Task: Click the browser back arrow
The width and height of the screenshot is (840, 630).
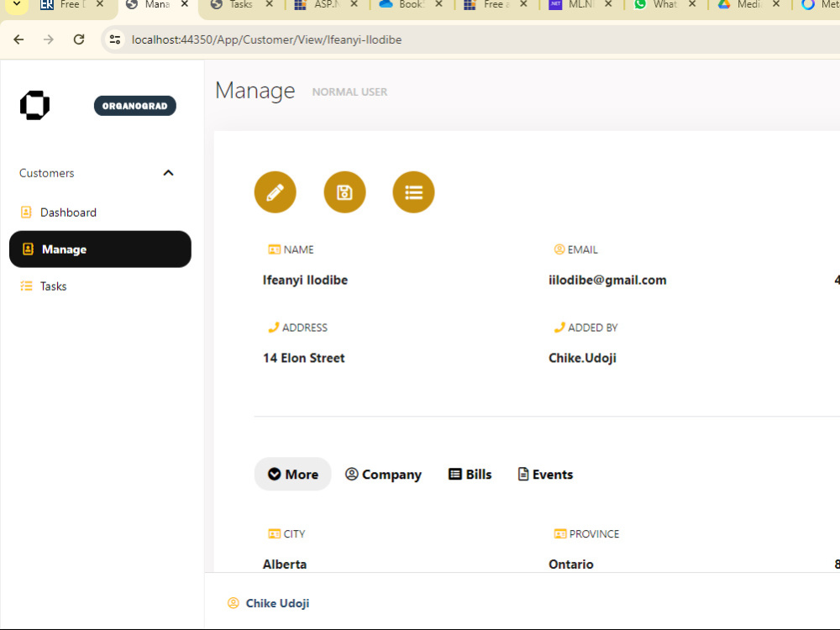Action: click(18, 39)
